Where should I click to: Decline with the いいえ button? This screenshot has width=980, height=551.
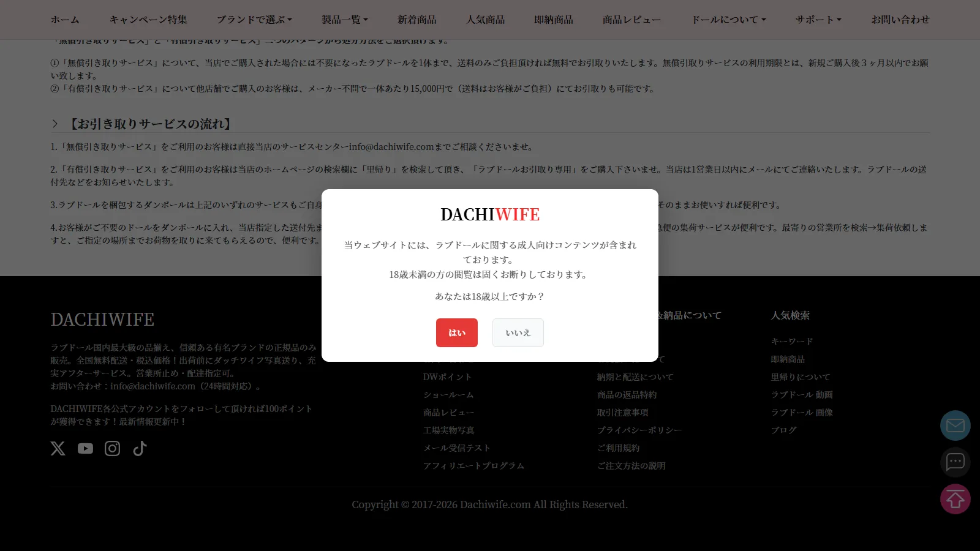[x=518, y=332]
